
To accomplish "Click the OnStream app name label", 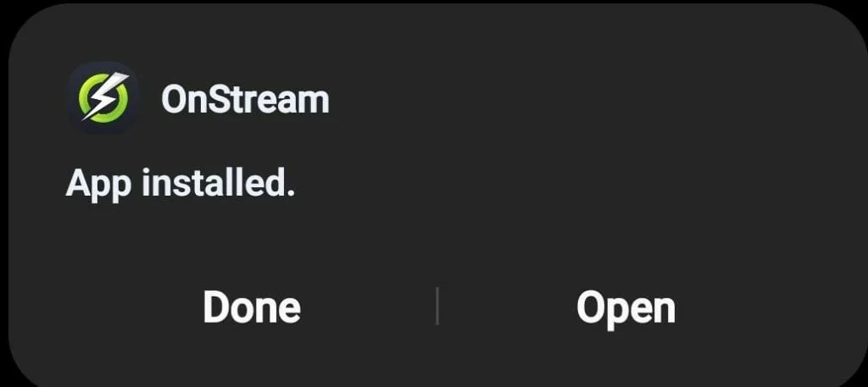I will [245, 100].
